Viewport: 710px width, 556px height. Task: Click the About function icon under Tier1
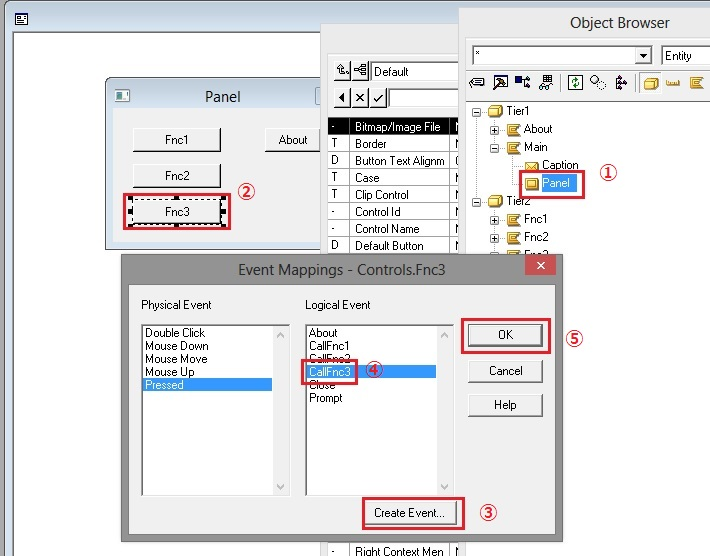tap(513, 130)
